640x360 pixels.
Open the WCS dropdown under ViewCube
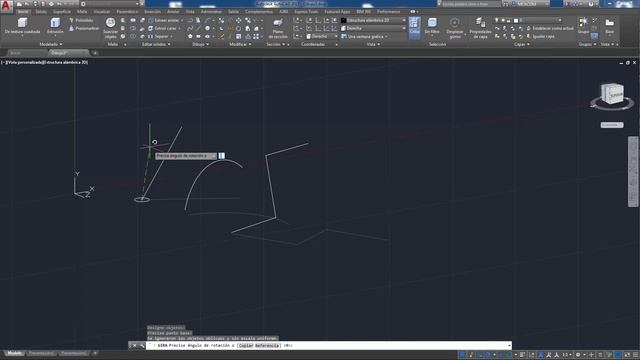pos(612,125)
